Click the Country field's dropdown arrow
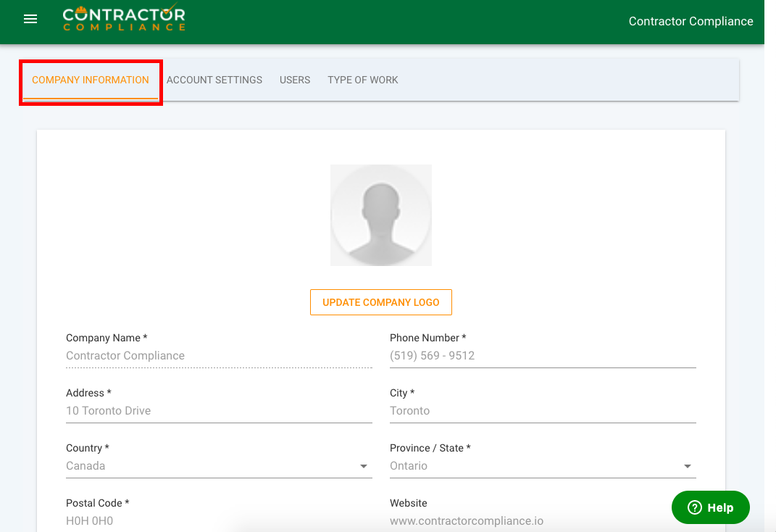 [364, 466]
